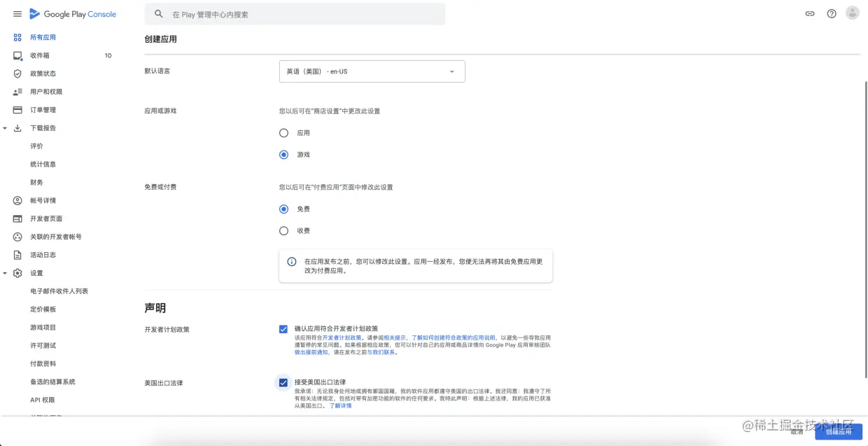Screen dimensions: 868x446
Task: Open the Help icon in top bar
Action: [831, 13]
